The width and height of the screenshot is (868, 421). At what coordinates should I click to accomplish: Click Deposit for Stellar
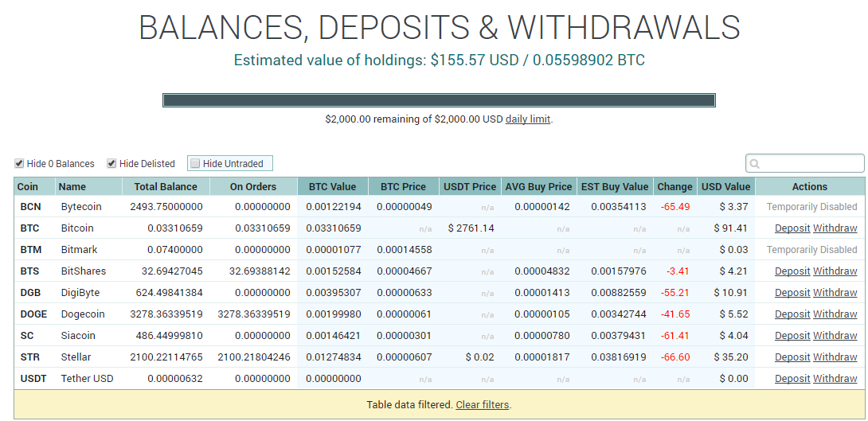point(792,357)
